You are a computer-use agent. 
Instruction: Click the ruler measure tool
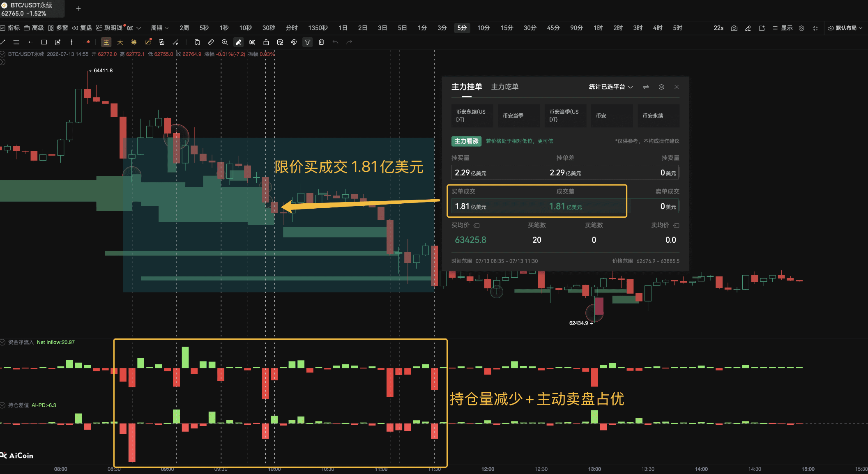coord(211,42)
